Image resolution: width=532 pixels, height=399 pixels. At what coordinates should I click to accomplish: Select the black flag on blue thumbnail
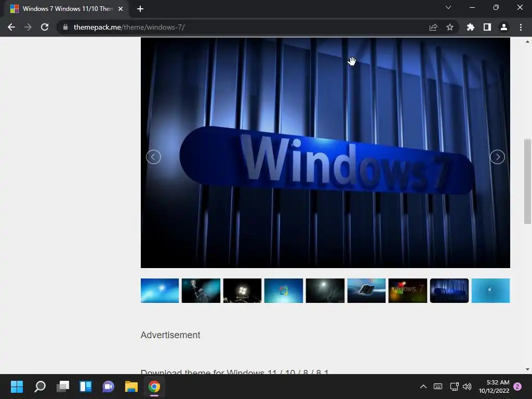tap(366, 290)
